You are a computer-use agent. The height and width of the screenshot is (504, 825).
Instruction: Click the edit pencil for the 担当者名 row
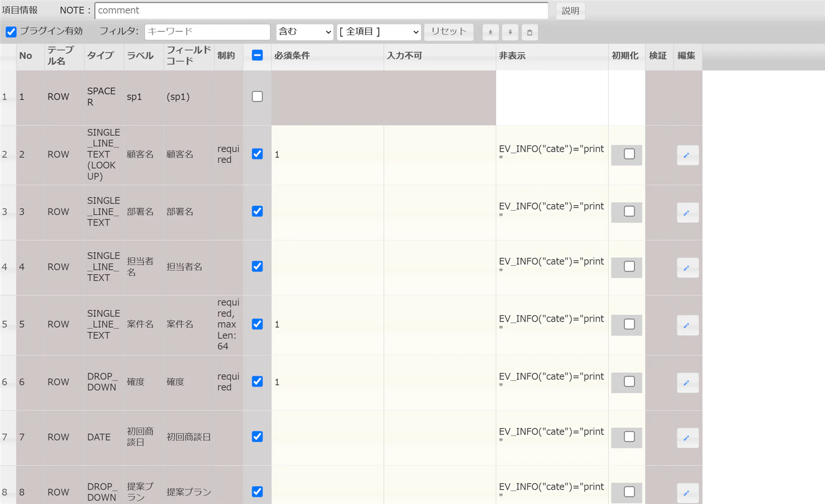coord(687,268)
